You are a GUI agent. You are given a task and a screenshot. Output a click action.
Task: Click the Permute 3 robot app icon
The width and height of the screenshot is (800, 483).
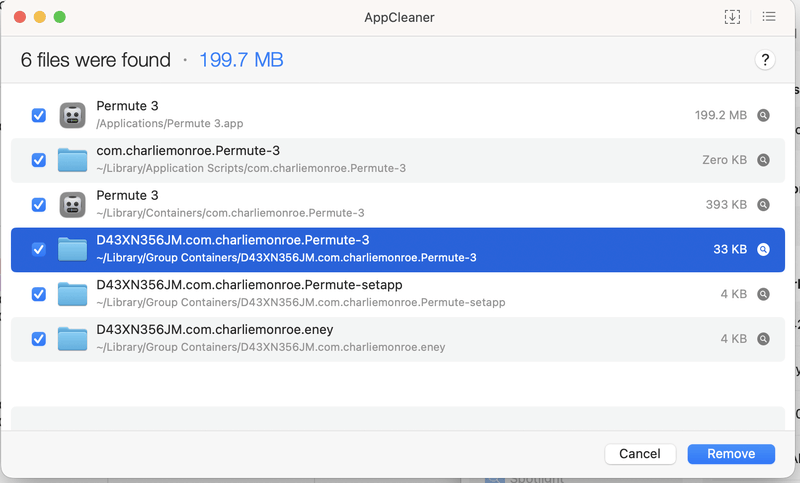(72, 115)
